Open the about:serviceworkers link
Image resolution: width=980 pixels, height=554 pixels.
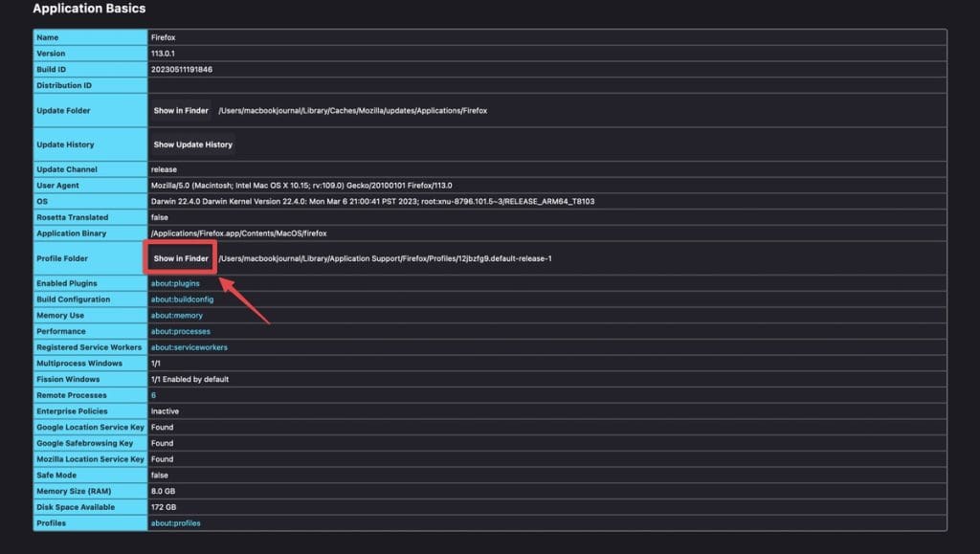pyautogui.click(x=189, y=347)
